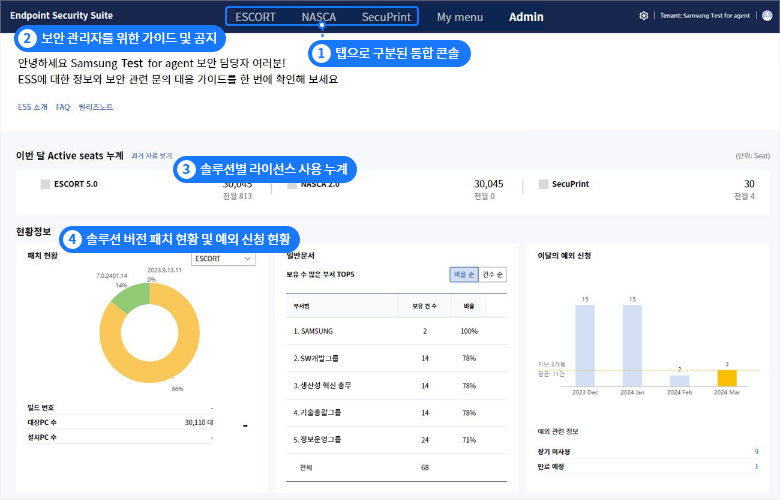Viewport: 780px width, 500px height.
Task: Select the 건수 순 sort toggle
Action: click(492, 275)
